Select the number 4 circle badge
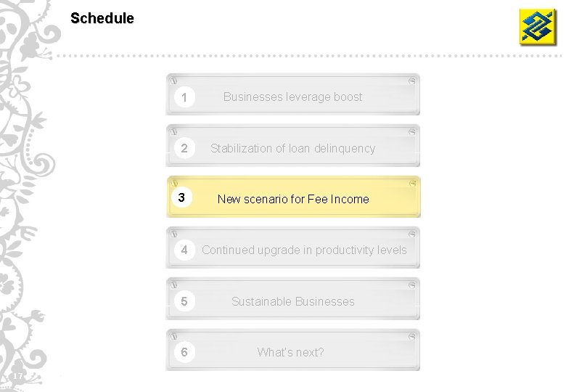Screen dimensions: 566x392 [x=184, y=250]
